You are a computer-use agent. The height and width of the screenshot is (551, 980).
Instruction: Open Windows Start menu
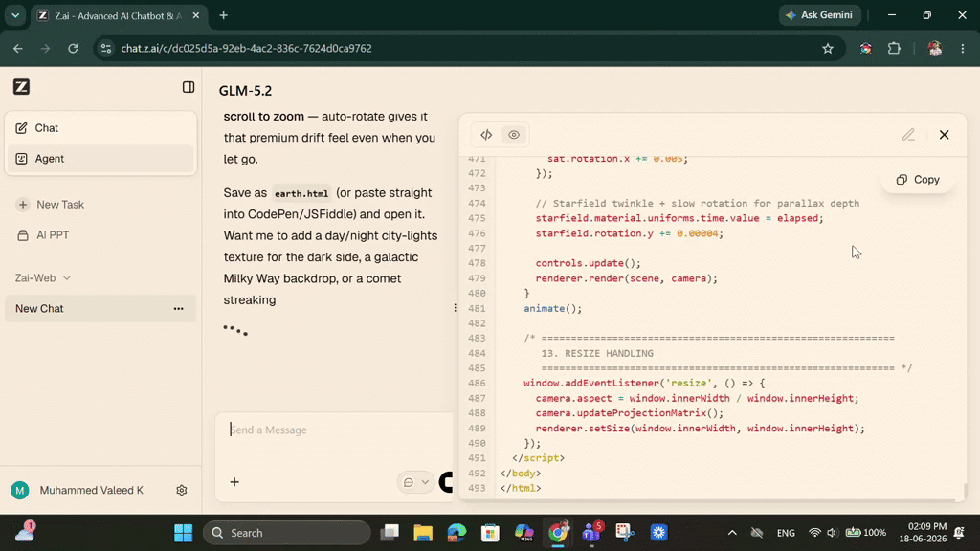point(183,533)
